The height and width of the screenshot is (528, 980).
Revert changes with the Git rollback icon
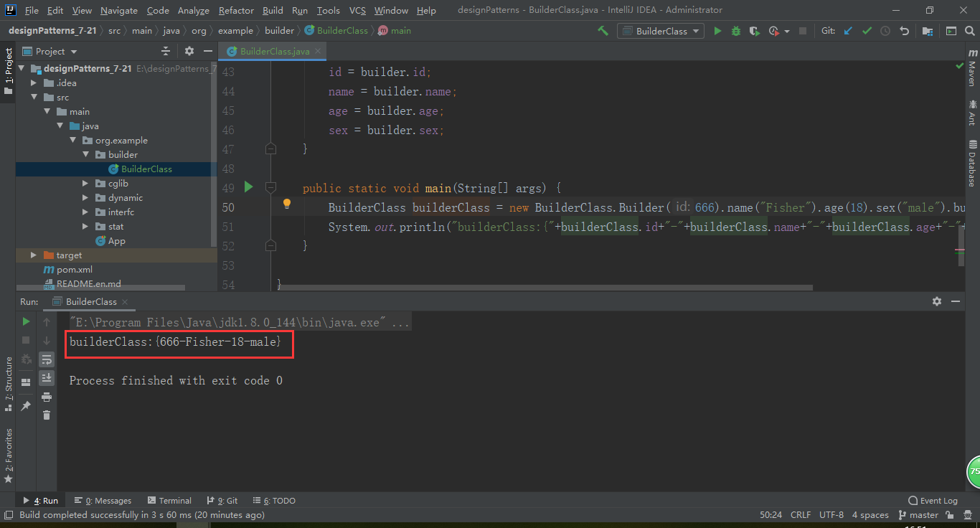(x=904, y=31)
